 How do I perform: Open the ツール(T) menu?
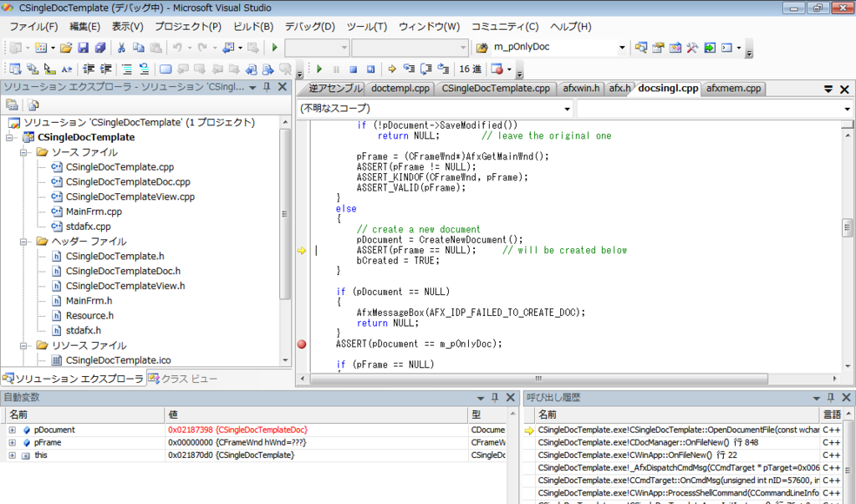[x=367, y=27]
